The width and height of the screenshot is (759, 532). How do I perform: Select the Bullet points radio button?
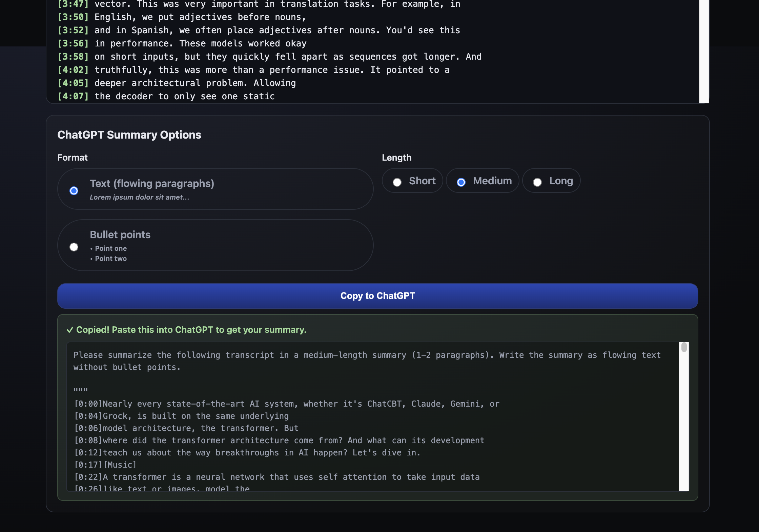click(x=74, y=247)
